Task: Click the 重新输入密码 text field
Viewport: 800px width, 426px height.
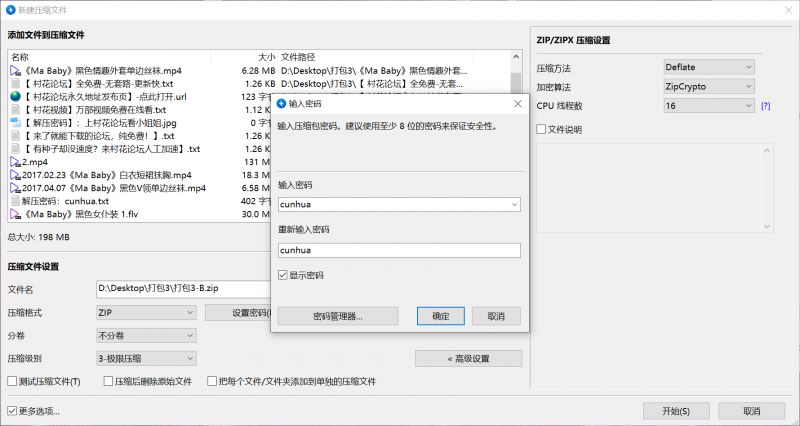Action: [x=399, y=251]
